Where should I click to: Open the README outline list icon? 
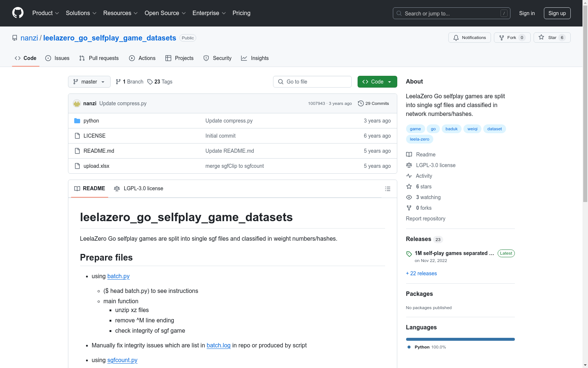(388, 189)
